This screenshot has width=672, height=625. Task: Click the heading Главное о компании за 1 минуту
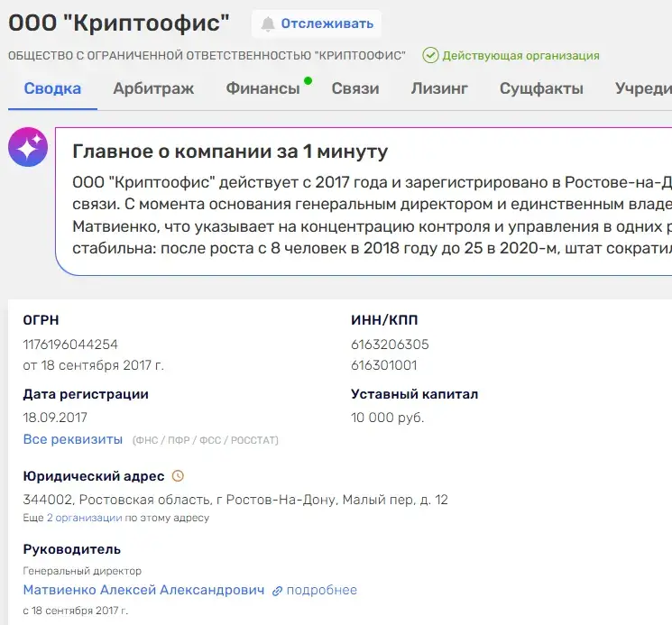(x=230, y=152)
